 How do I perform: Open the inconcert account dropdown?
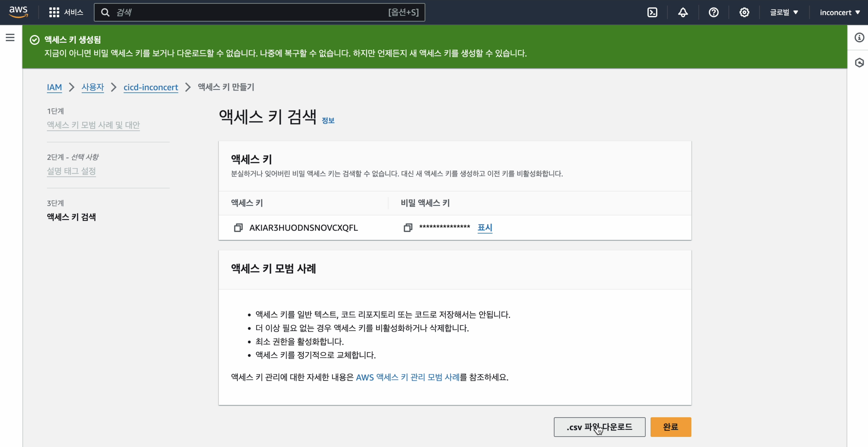tap(840, 12)
